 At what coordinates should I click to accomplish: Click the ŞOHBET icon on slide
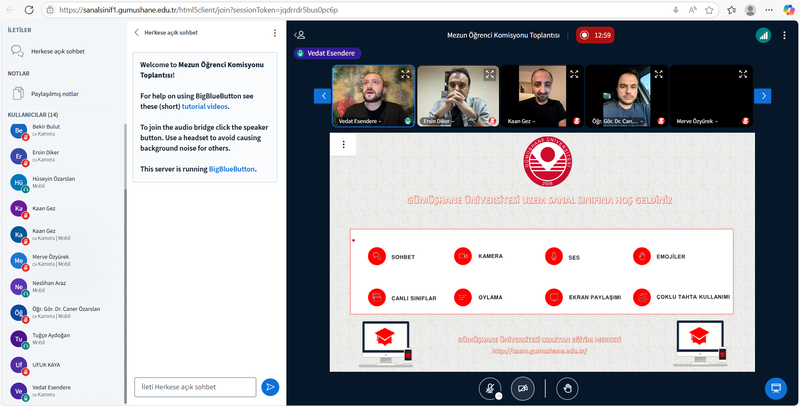pos(377,256)
